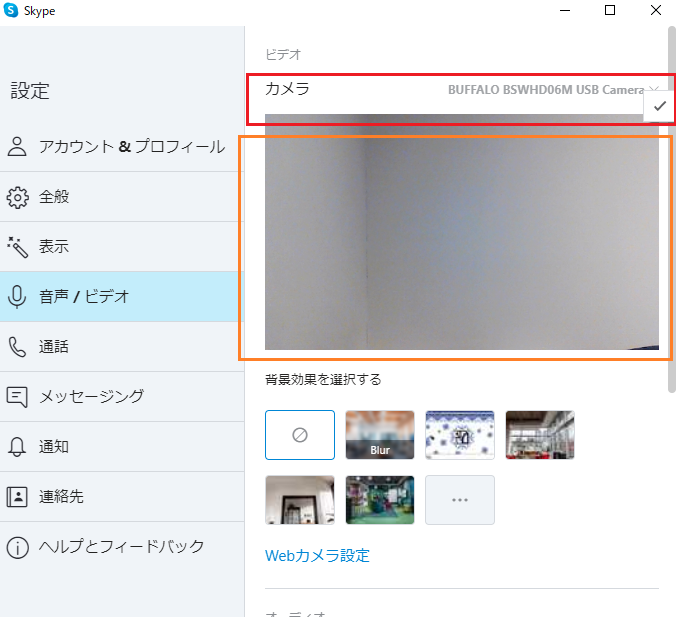Select 音声 / ビデオ settings section
The image size is (676, 617).
pyautogui.click(x=122, y=297)
